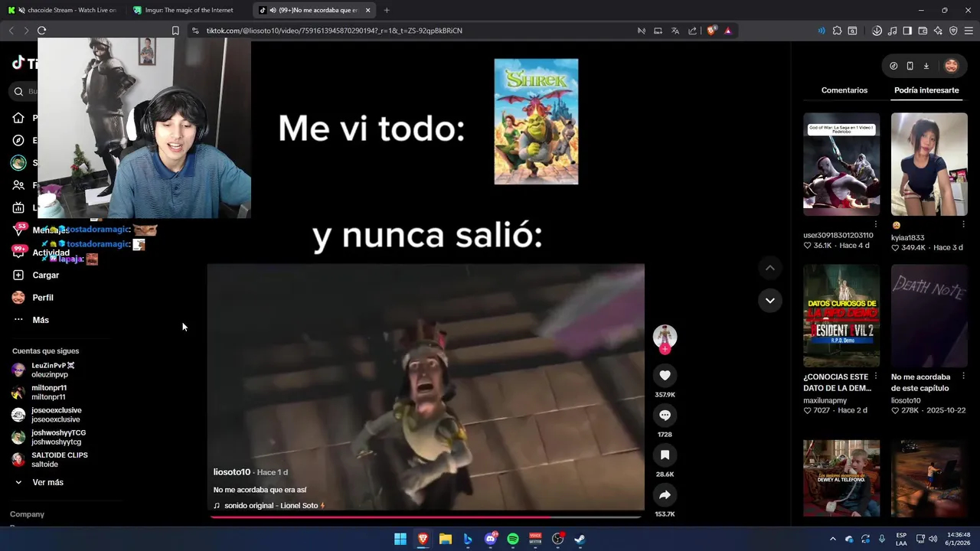Toggle microphone icon in system tray
Screen dimensions: 980x551
tap(882, 539)
